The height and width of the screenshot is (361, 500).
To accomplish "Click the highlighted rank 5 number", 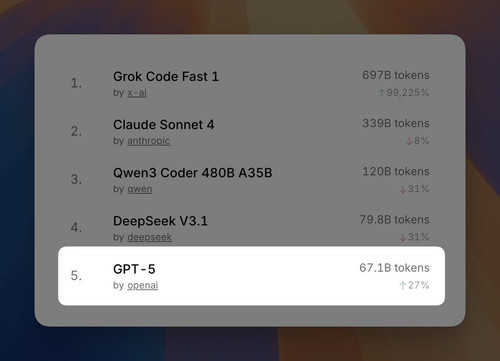I will [x=76, y=276].
